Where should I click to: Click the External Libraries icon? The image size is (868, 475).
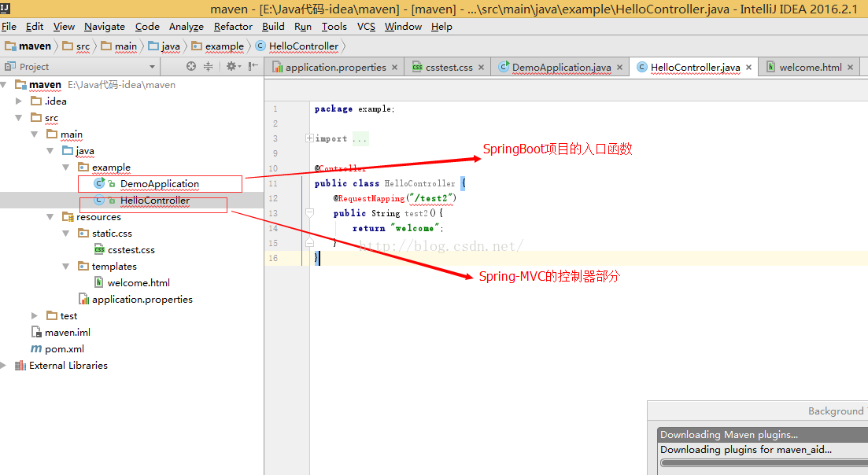(x=20, y=366)
